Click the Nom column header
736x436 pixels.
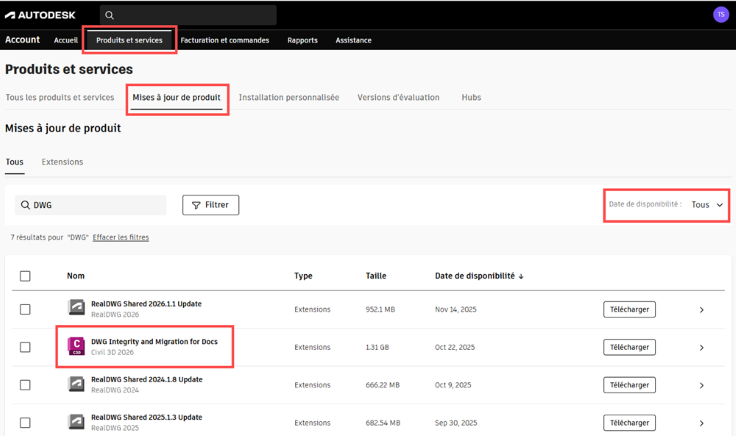76,276
